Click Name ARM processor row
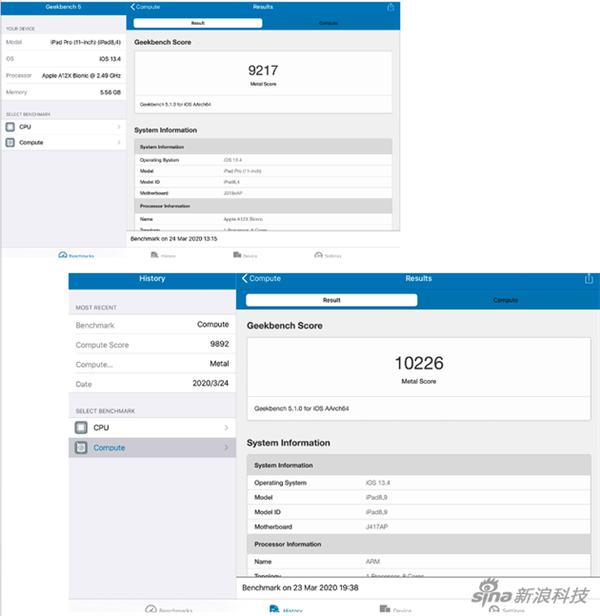This screenshot has height=616, width=600. pos(419,561)
